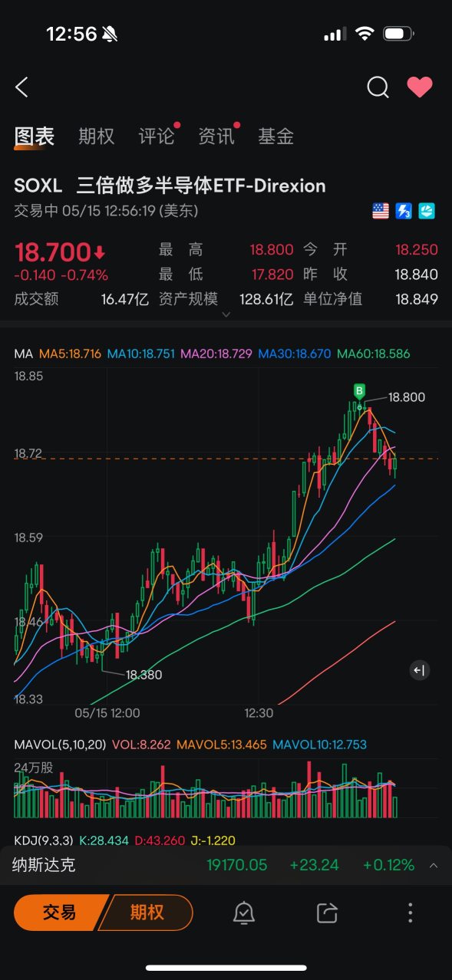Tap the 18.380 low price annotation
Screen dimensions: 452x980
pos(144,675)
